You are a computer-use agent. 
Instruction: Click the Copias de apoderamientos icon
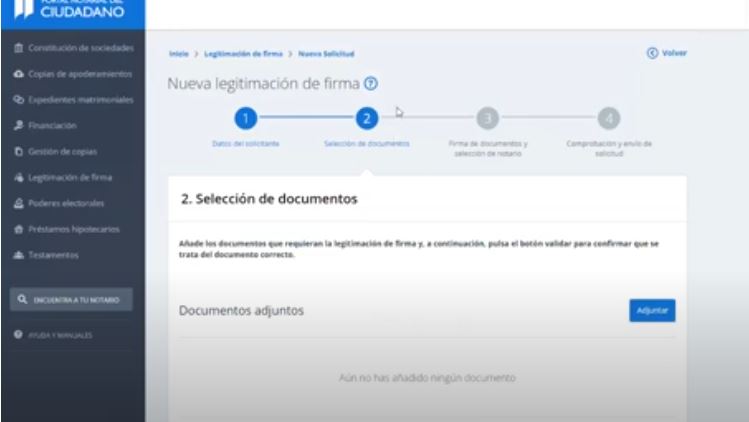click(18, 74)
